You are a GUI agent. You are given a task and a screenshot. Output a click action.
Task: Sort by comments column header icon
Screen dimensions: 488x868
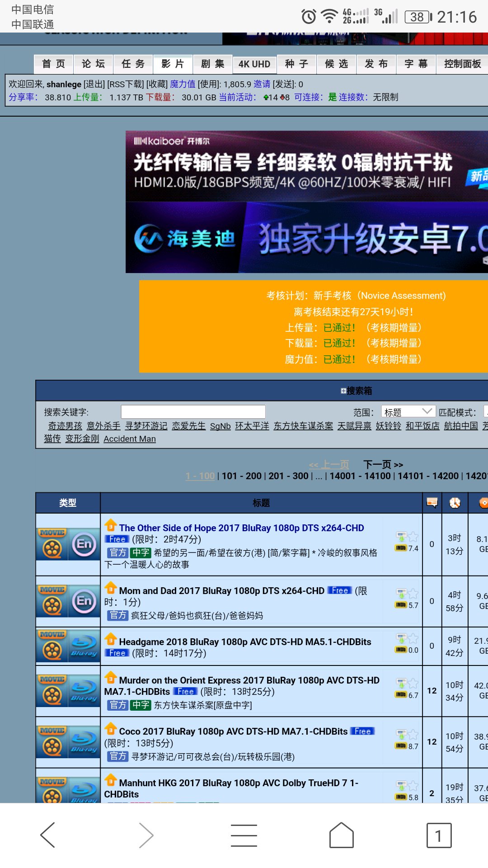tap(432, 502)
